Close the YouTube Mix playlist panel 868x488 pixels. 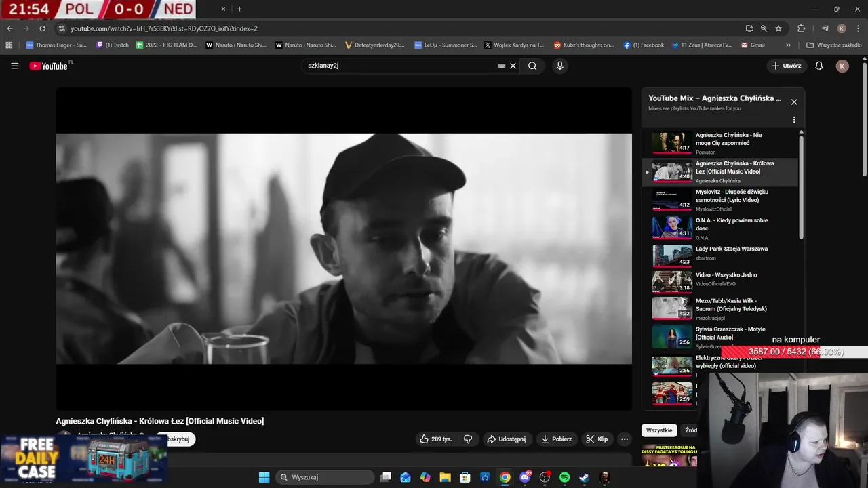[x=794, y=102]
